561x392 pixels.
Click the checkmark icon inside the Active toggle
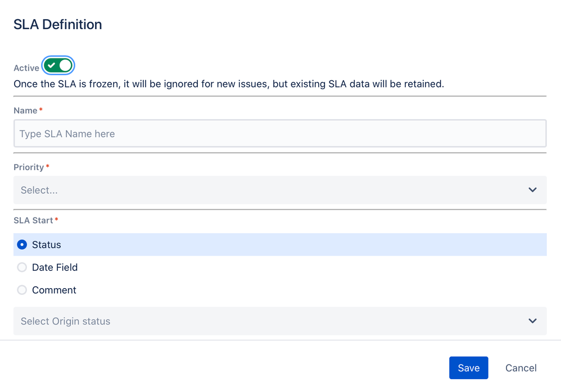pos(52,66)
